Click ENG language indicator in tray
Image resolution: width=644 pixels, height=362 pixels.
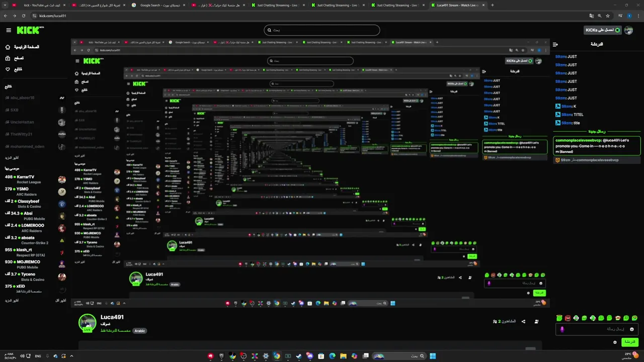[38, 356]
